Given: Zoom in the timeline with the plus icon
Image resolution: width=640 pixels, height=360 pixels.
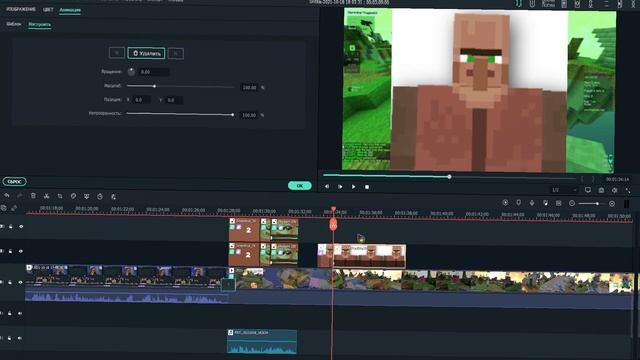Looking at the screenshot, I should tap(612, 203).
